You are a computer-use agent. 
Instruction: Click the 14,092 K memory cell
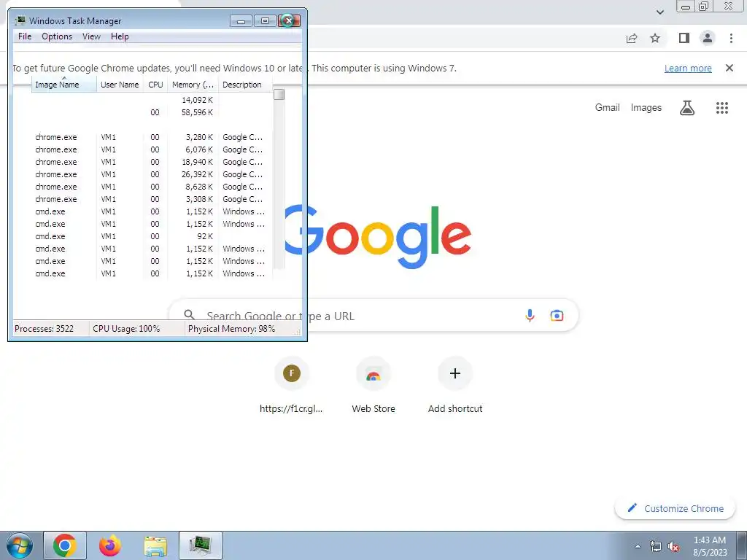click(197, 100)
